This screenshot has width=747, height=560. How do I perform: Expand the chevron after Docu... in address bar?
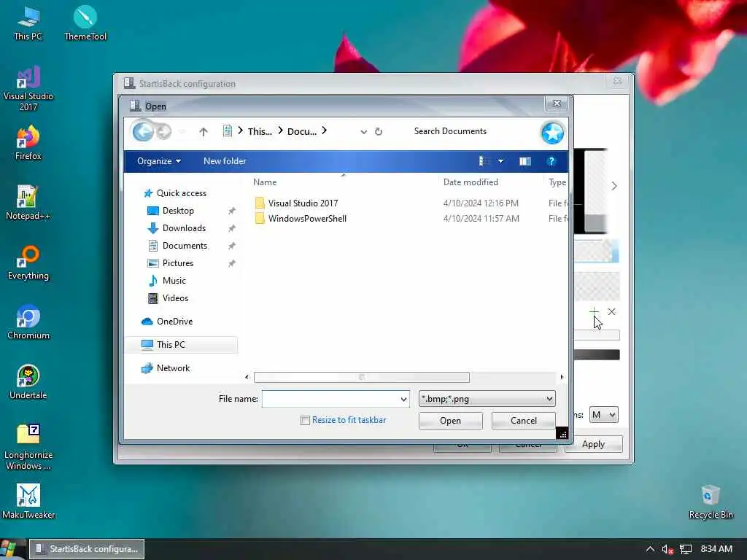point(325,131)
